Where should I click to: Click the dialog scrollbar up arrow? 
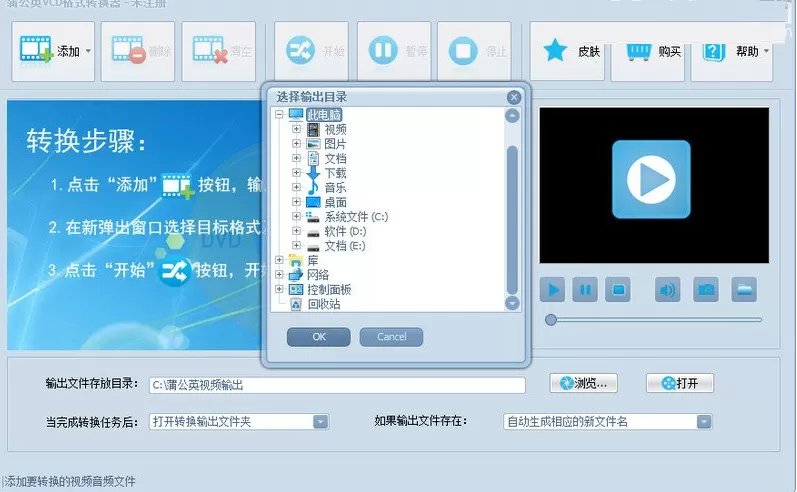pyautogui.click(x=512, y=116)
